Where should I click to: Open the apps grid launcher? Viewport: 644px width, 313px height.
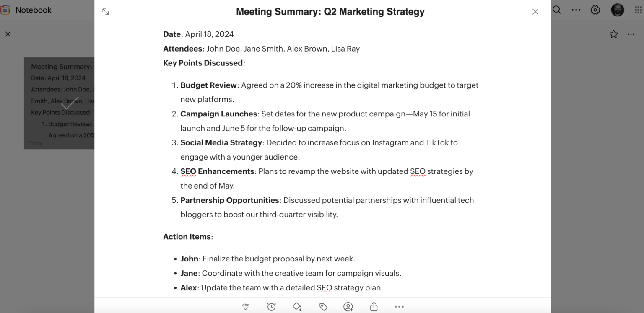pyautogui.click(x=639, y=10)
